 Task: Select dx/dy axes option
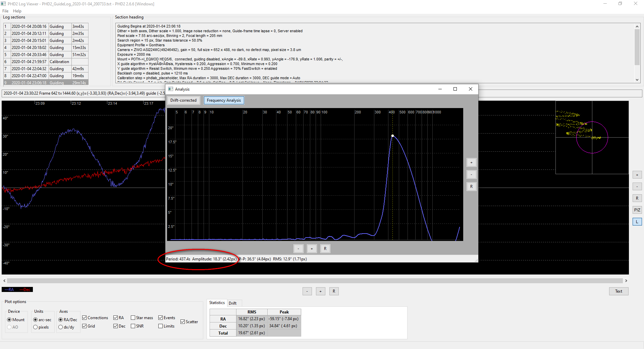point(66,327)
